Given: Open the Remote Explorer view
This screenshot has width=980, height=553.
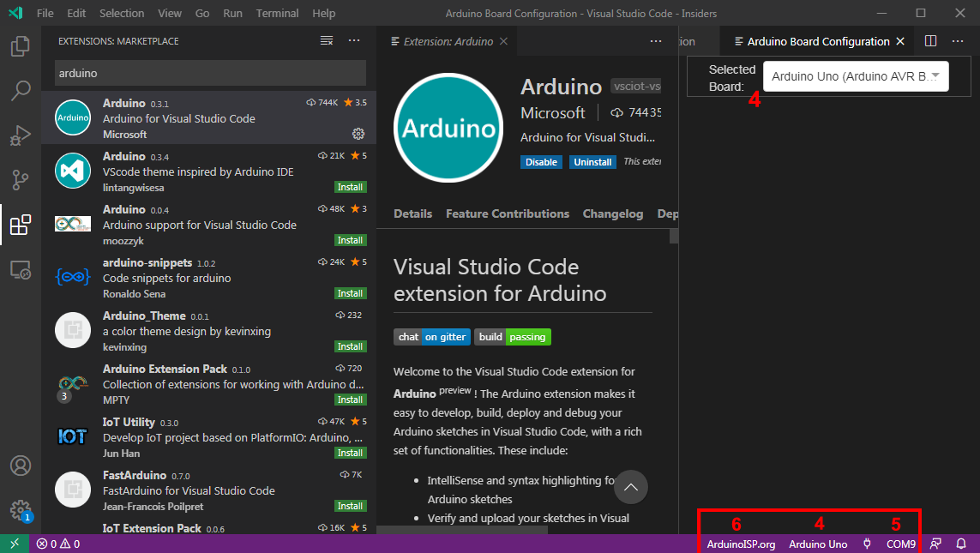Looking at the screenshot, I should [x=19, y=268].
